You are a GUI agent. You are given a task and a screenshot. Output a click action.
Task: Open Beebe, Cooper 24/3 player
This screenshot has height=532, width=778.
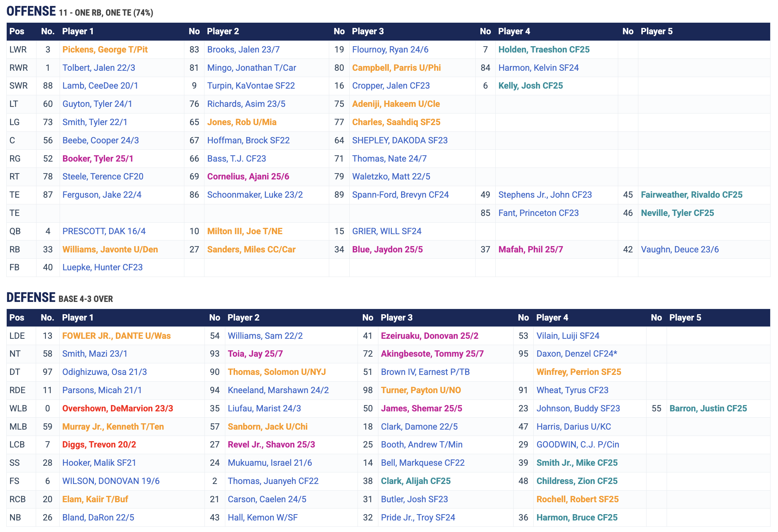(x=101, y=140)
